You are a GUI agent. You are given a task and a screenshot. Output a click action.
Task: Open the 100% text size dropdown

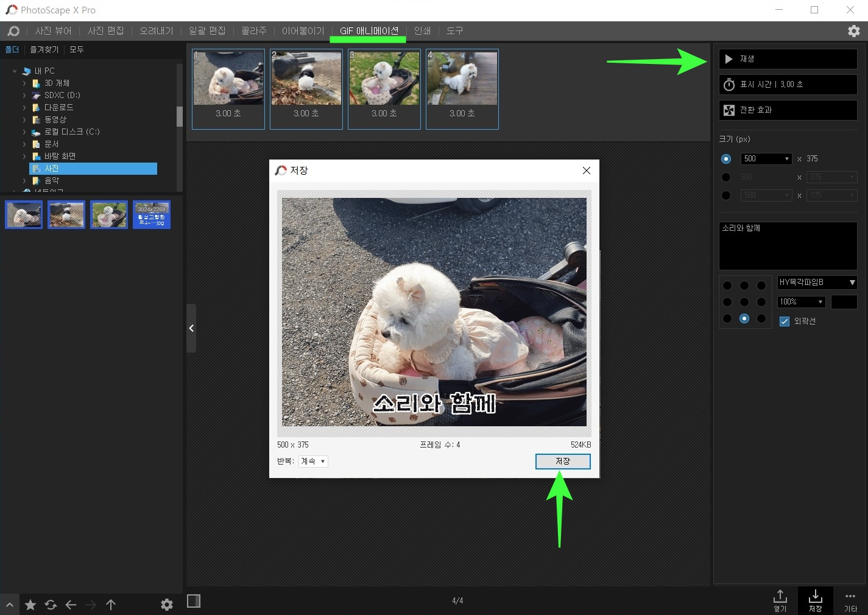[802, 302]
